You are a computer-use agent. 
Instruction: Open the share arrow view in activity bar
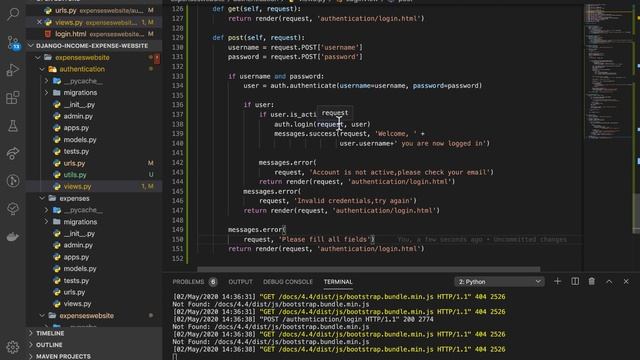(13, 153)
